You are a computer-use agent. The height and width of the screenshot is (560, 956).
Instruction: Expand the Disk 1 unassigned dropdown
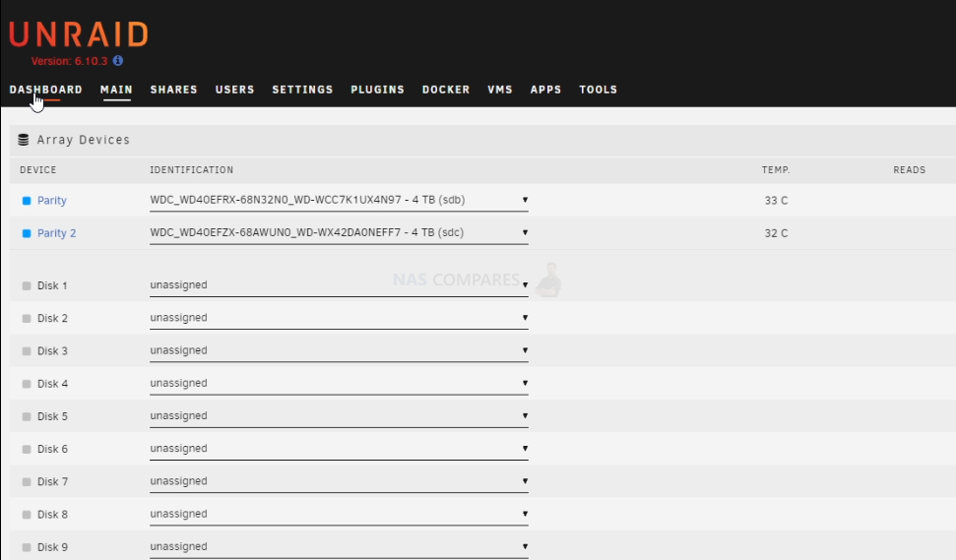click(339, 285)
